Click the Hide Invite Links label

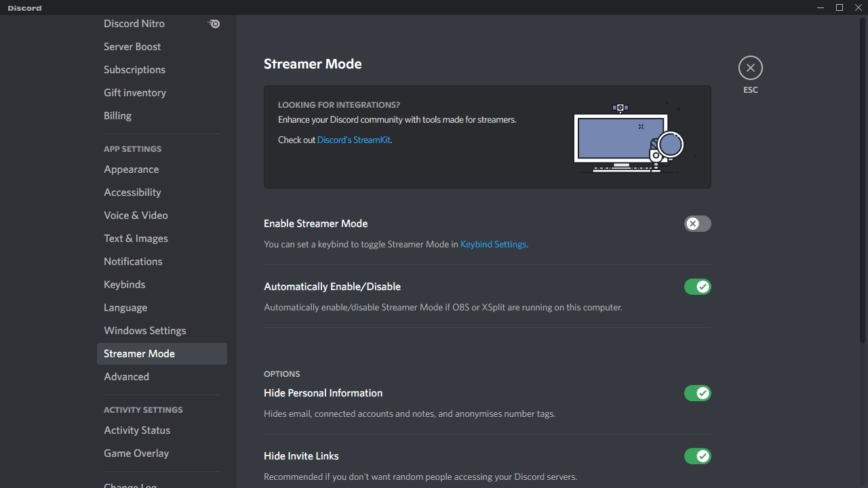tap(301, 456)
